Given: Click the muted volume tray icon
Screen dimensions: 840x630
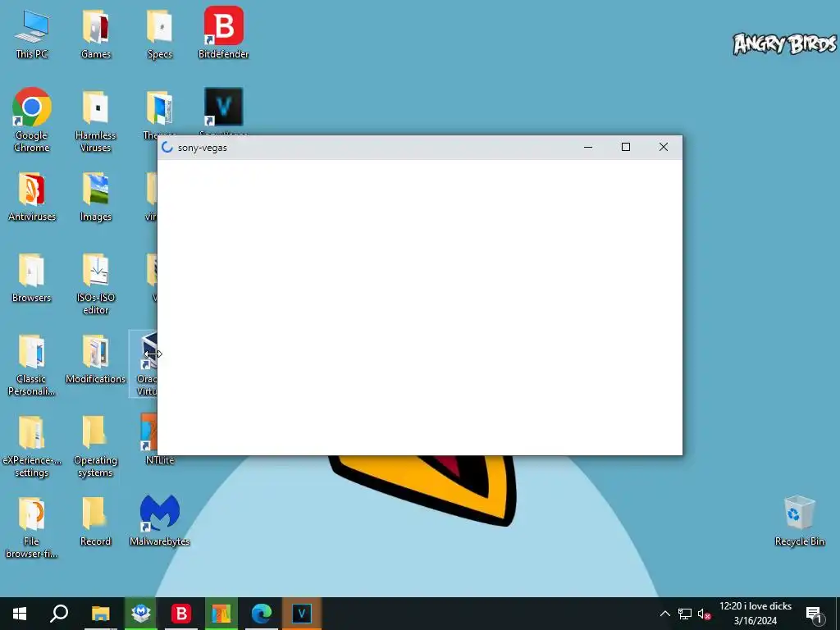Looking at the screenshot, I should coord(705,614).
